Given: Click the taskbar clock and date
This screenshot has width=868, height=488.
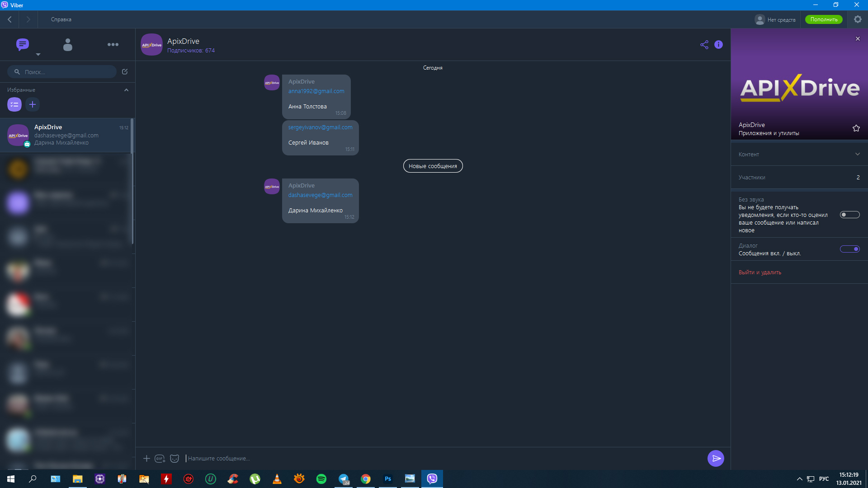Looking at the screenshot, I should point(849,479).
